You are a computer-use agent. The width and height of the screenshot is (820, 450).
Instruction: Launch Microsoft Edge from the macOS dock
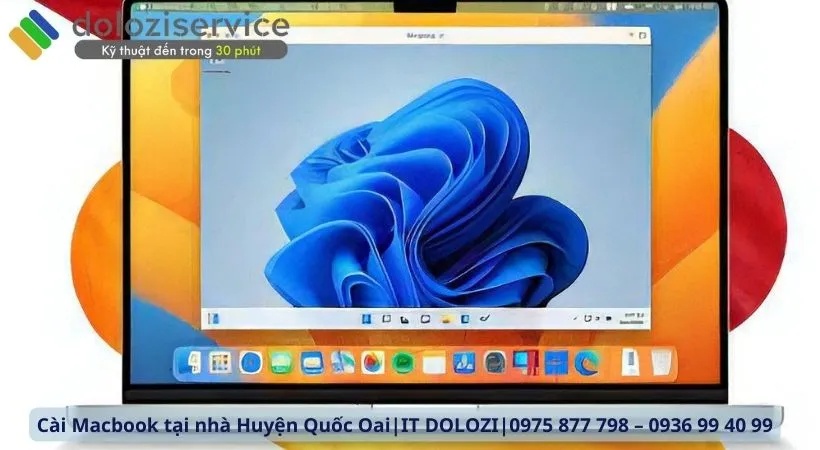click(x=586, y=363)
